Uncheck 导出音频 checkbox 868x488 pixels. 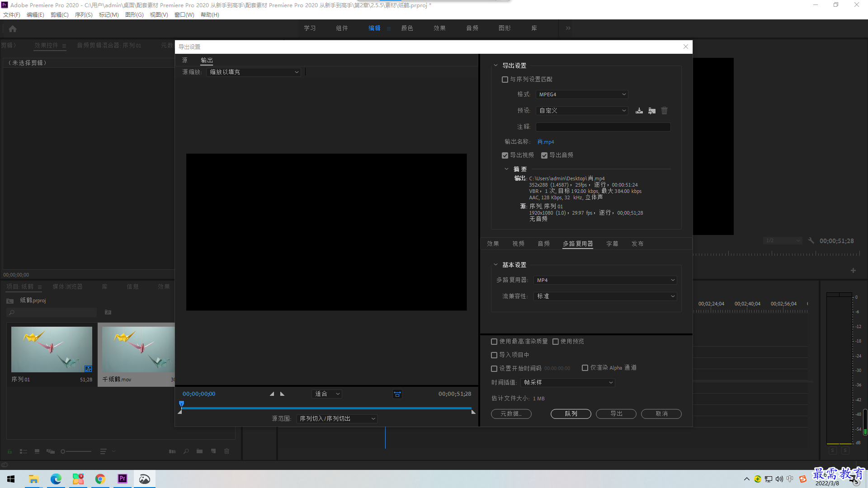544,155
